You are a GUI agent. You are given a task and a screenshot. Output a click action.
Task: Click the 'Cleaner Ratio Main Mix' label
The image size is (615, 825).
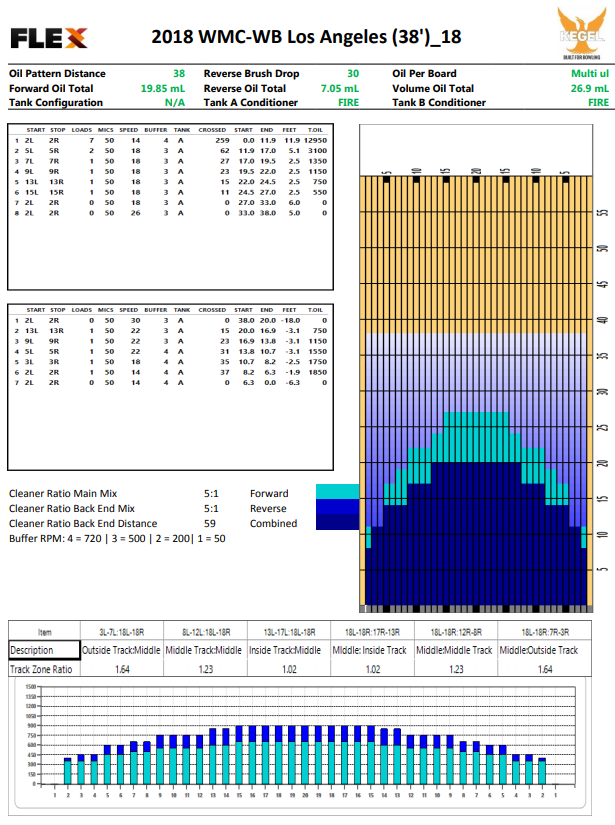coord(63,494)
